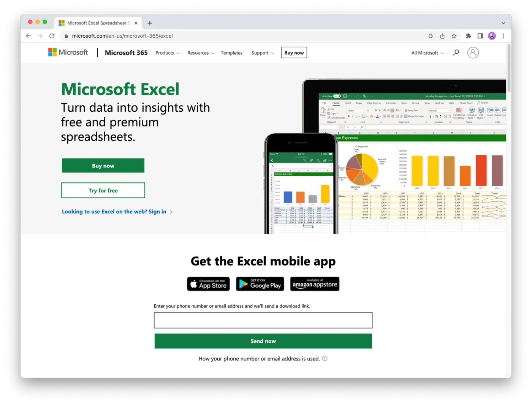Click the Amazon Appstore badge
The image size is (532, 405).
pyautogui.click(x=314, y=284)
